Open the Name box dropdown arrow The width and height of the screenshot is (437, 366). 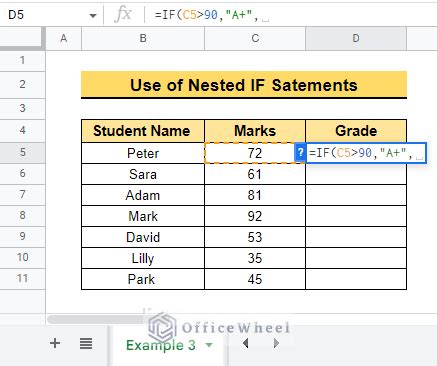[x=93, y=15]
